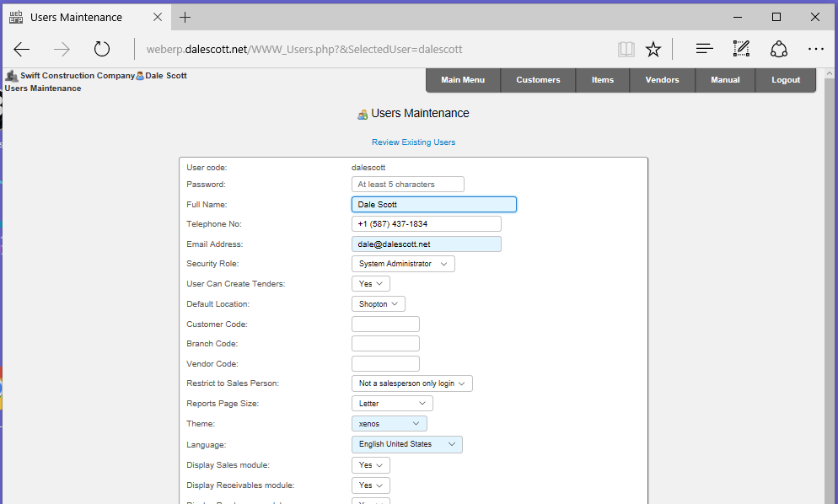The height and width of the screenshot is (504, 838).
Task: Click the browser address bar URL
Action: click(304, 49)
